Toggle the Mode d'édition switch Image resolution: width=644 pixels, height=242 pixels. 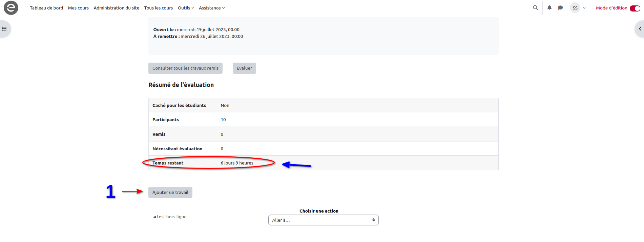coord(635,8)
